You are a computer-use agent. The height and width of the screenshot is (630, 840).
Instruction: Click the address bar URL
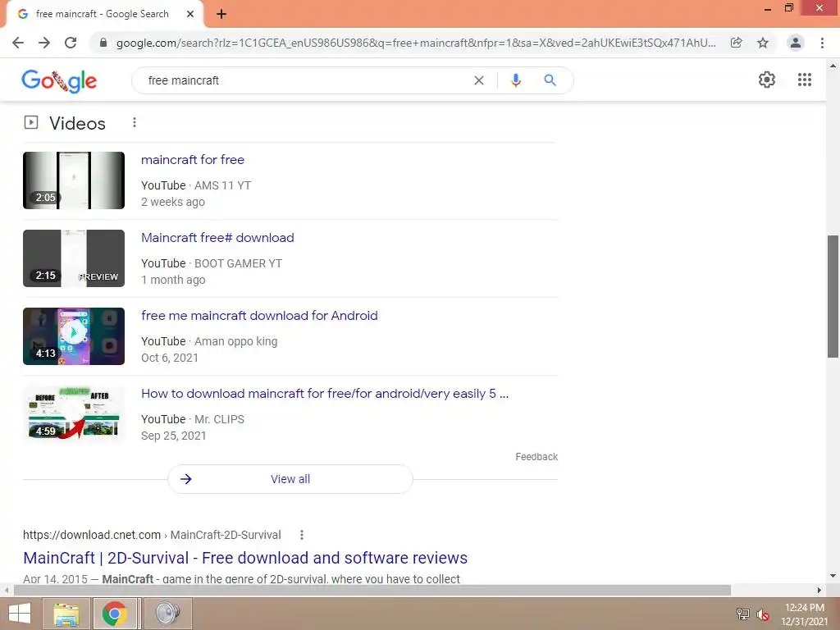coord(416,43)
